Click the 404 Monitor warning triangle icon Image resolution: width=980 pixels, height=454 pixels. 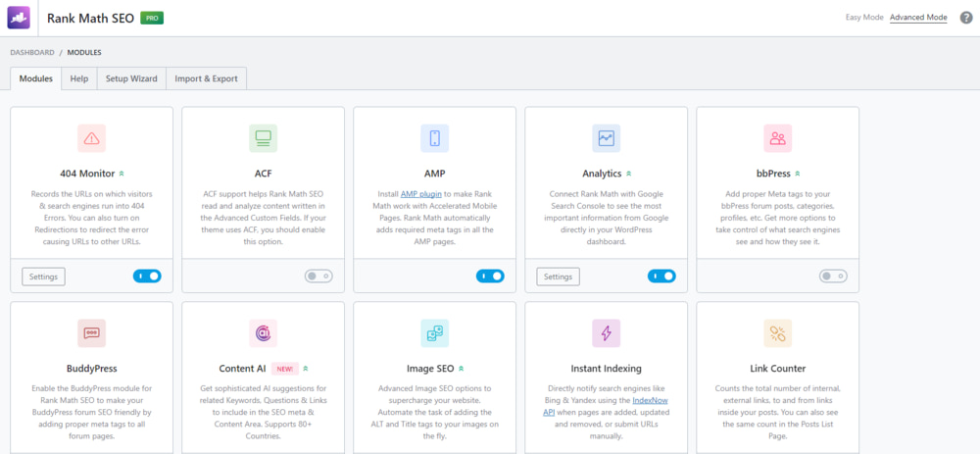92,138
